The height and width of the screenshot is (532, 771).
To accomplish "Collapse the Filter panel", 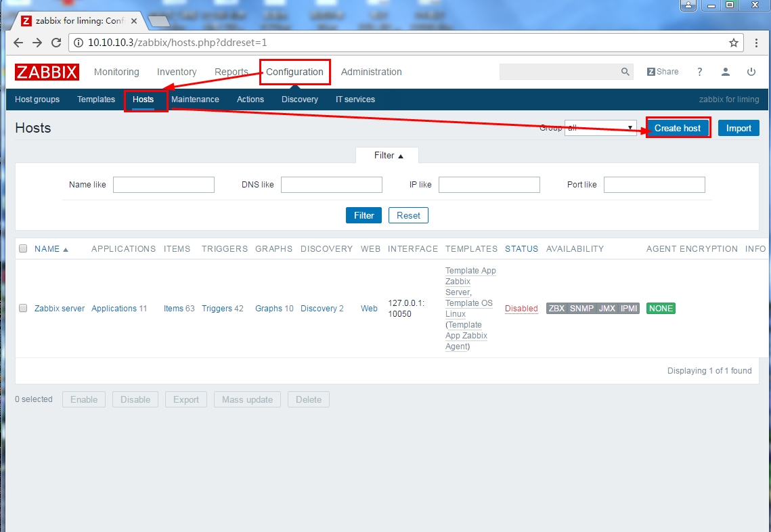I will [389, 156].
